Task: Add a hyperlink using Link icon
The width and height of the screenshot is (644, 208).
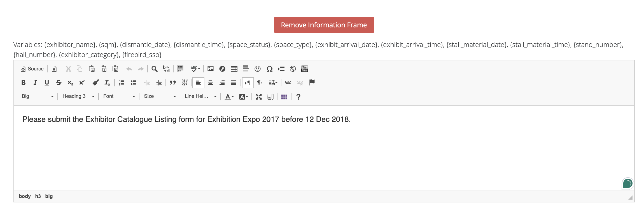Action: [288, 82]
